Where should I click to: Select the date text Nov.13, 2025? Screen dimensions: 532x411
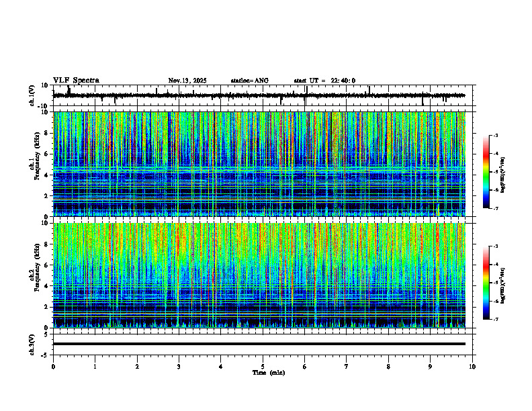(x=187, y=81)
